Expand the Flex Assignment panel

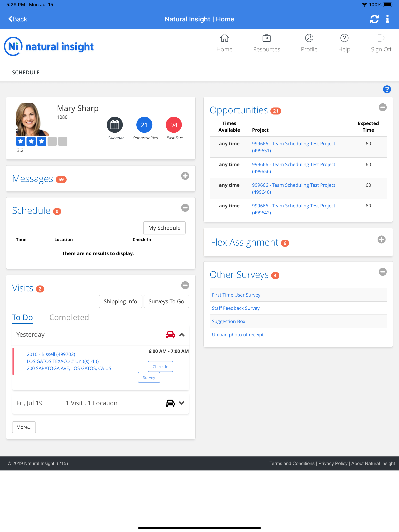click(381, 240)
